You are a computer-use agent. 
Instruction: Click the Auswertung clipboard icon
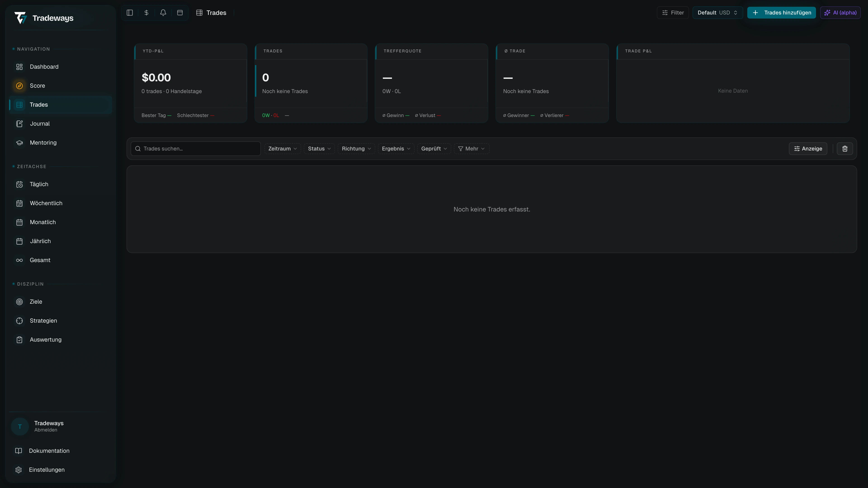pos(19,340)
